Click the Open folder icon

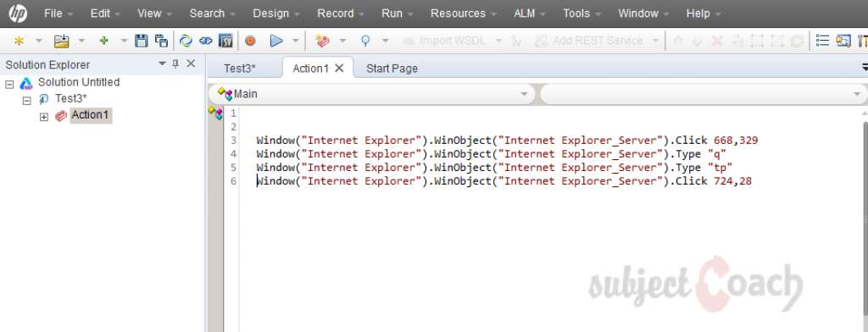point(61,41)
